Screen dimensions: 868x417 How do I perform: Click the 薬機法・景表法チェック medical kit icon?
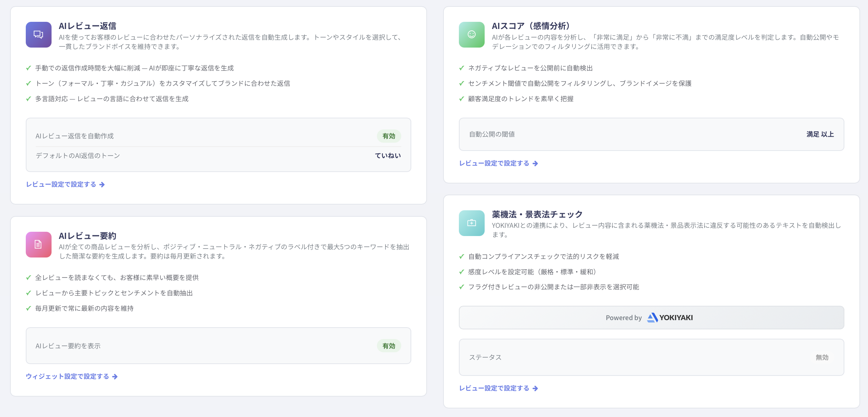[x=471, y=223]
